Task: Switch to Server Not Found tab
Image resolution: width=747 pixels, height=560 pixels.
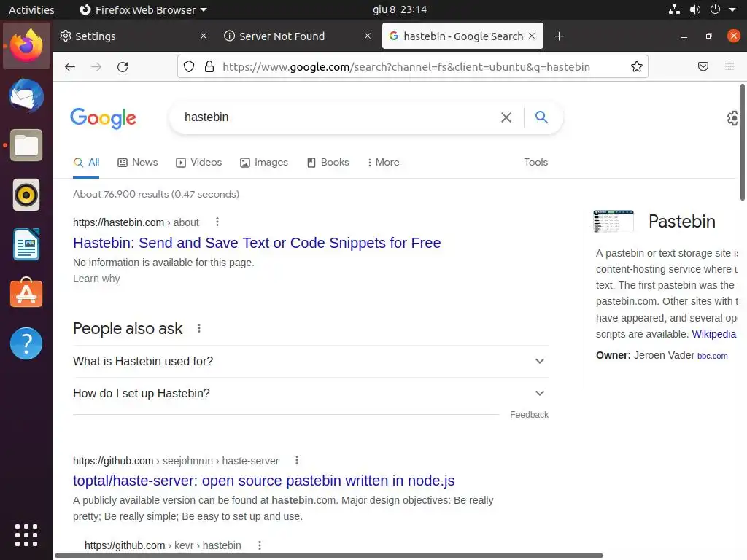Action: click(x=298, y=36)
